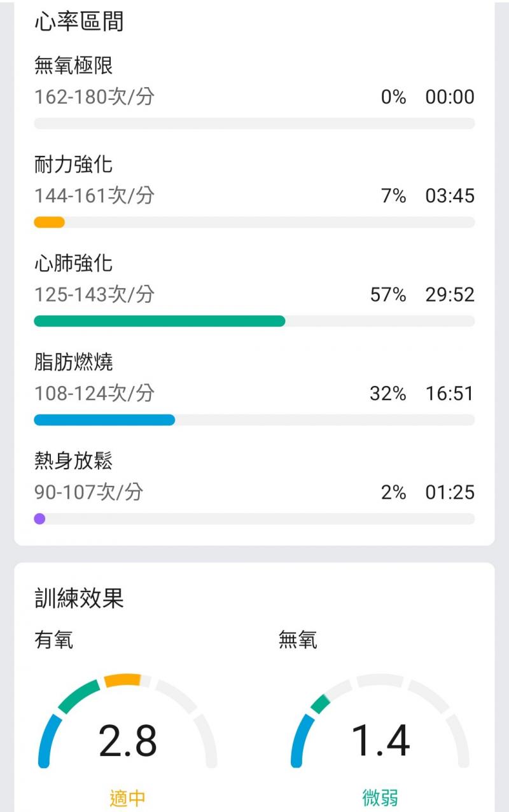The image size is (509, 812).
Task: Click the 16:51 fat burning duration
Action: (450, 394)
